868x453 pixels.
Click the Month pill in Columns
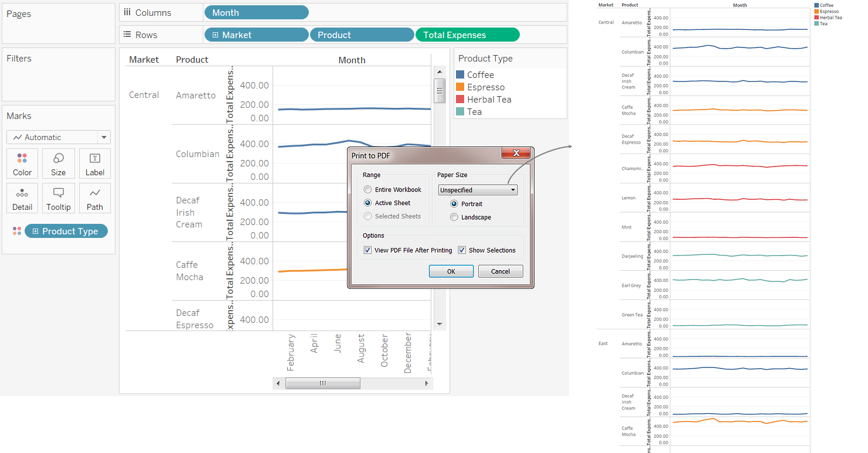tap(256, 12)
